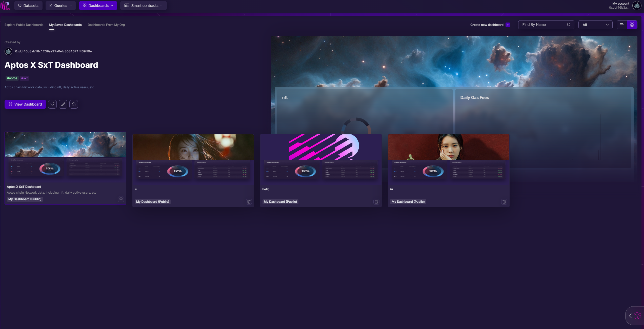Switch to grid view layout

pyautogui.click(x=632, y=25)
